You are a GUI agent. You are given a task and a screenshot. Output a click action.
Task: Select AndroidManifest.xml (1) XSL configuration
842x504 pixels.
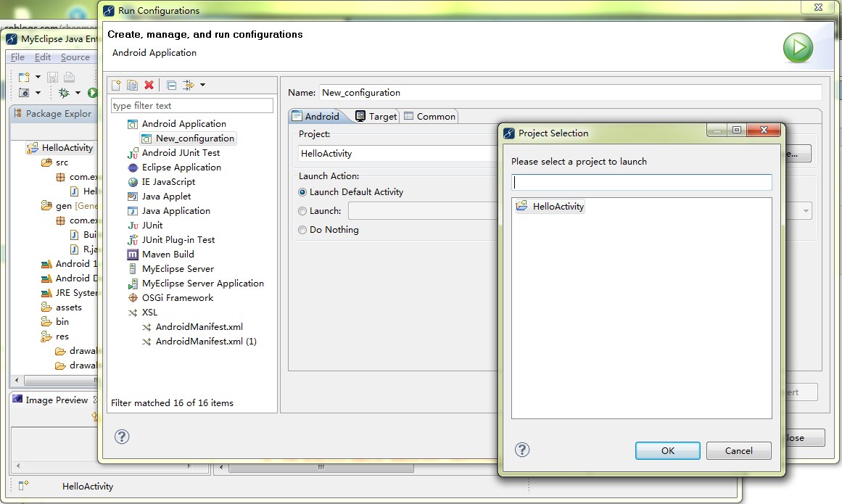pos(206,341)
